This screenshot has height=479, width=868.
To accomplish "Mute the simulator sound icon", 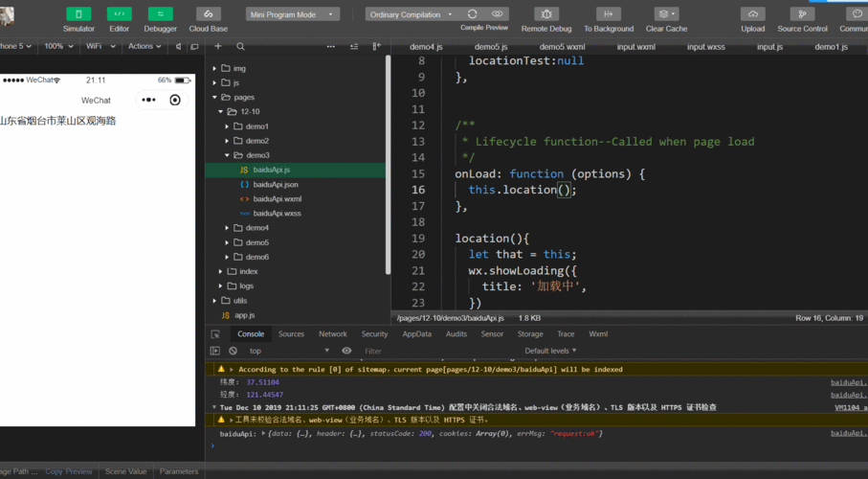I will 178,47.
